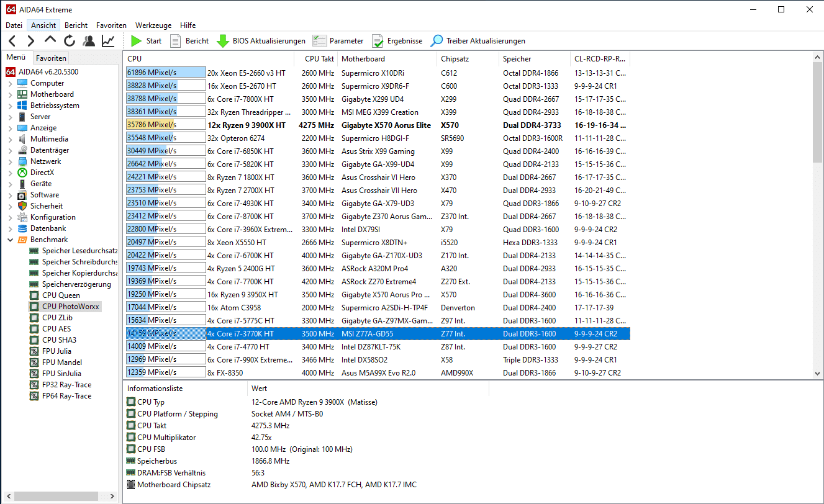Select Speicher Kopierdurchsatz memory benchmark
824x504 pixels.
pyautogui.click(x=73, y=273)
